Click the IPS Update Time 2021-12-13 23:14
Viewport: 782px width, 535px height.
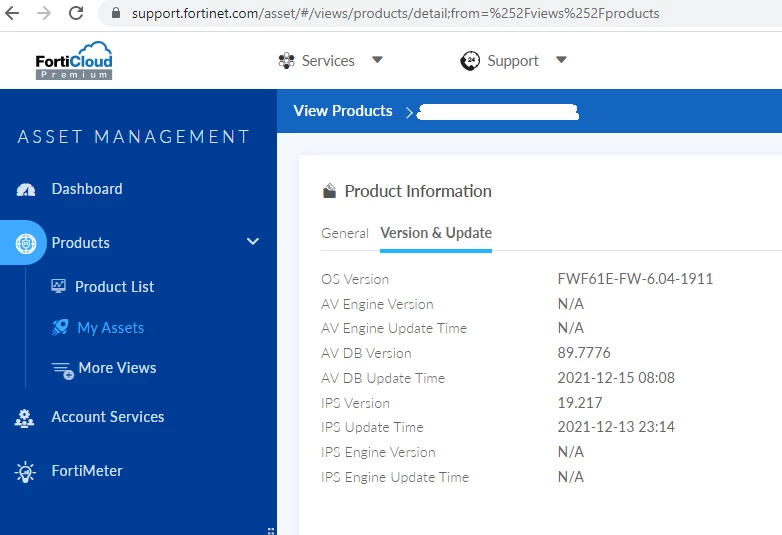[x=616, y=427]
